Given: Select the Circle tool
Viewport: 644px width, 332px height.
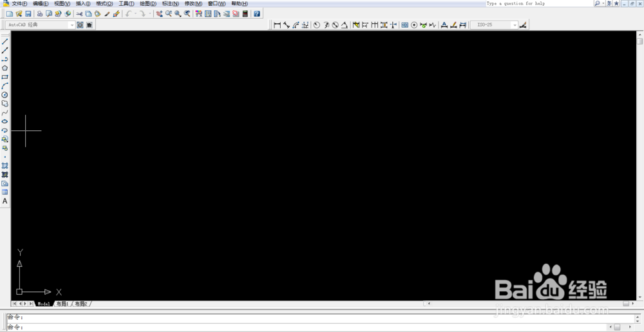Looking at the screenshot, I should click(5, 95).
